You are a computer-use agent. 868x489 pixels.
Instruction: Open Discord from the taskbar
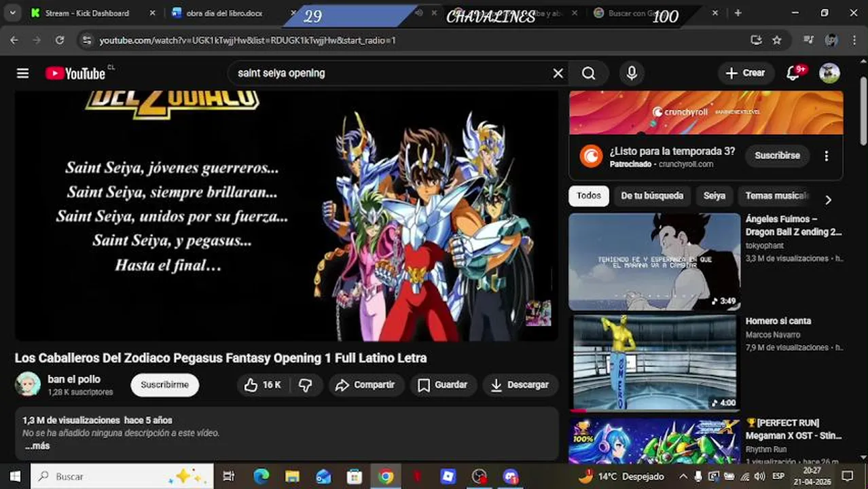click(511, 477)
